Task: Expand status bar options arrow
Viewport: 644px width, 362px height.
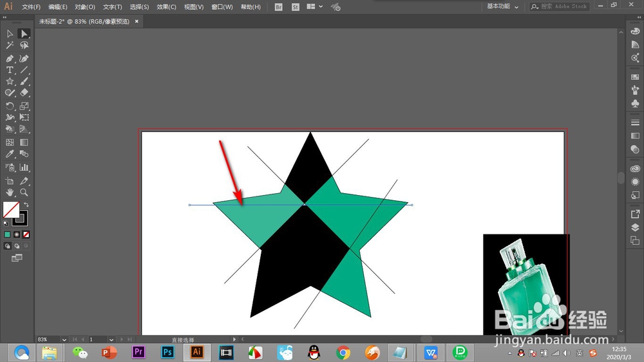Action: coord(234,339)
